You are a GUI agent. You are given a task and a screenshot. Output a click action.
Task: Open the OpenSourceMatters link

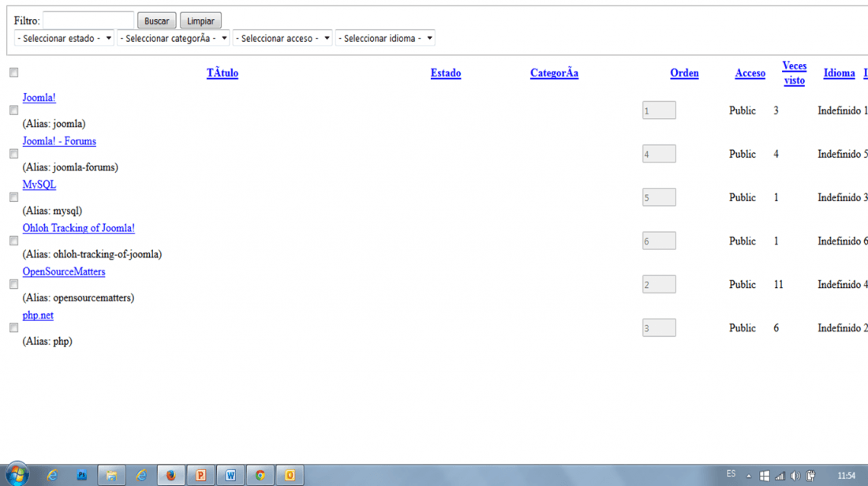[x=64, y=271]
